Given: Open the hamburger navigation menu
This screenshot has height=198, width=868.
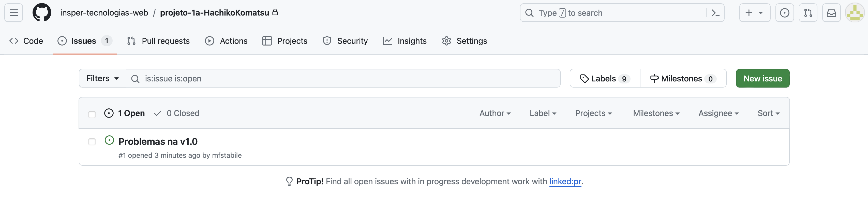Looking at the screenshot, I should [13, 13].
